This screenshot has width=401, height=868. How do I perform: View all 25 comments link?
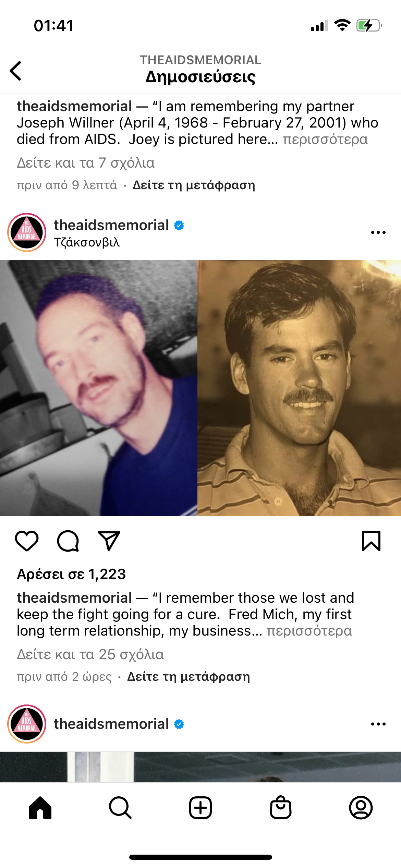click(90, 654)
